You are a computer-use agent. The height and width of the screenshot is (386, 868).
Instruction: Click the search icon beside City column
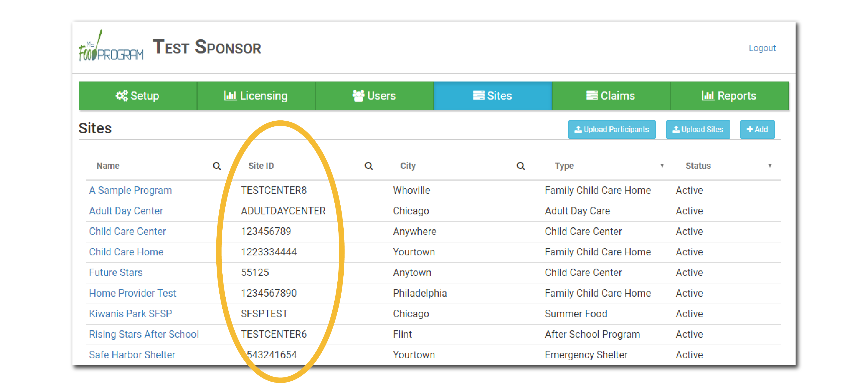(x=521, y=166)
